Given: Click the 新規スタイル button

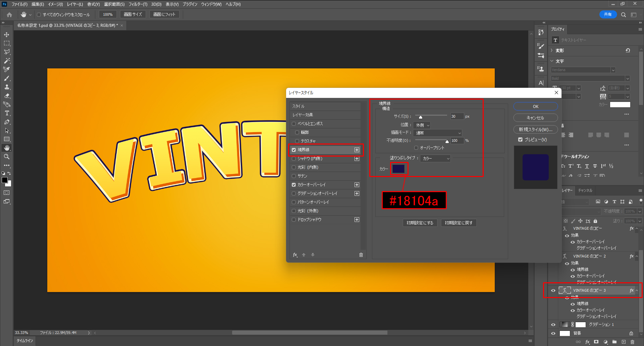Looking at the screenshot, I should (x=535, y=129).
